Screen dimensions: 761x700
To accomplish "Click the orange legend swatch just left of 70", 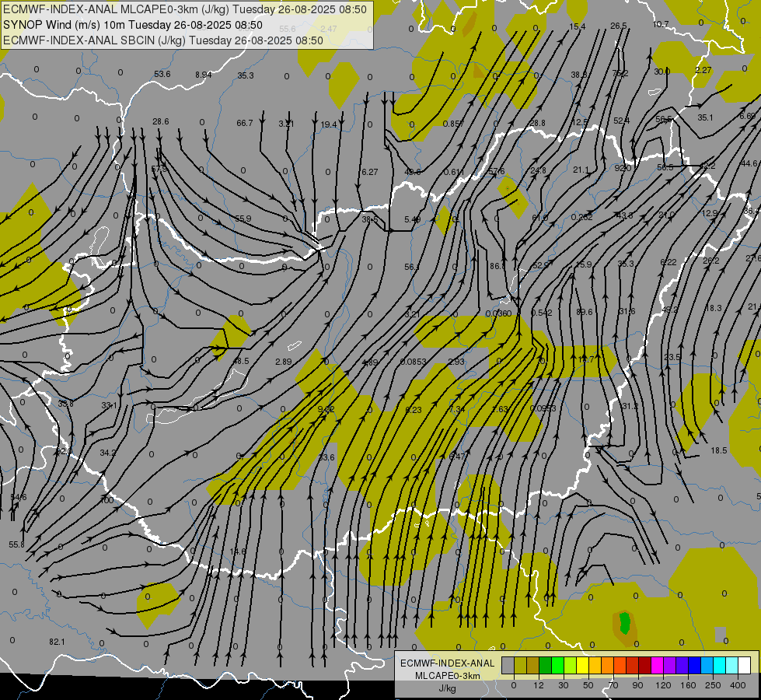I will [x=608, y=665].
